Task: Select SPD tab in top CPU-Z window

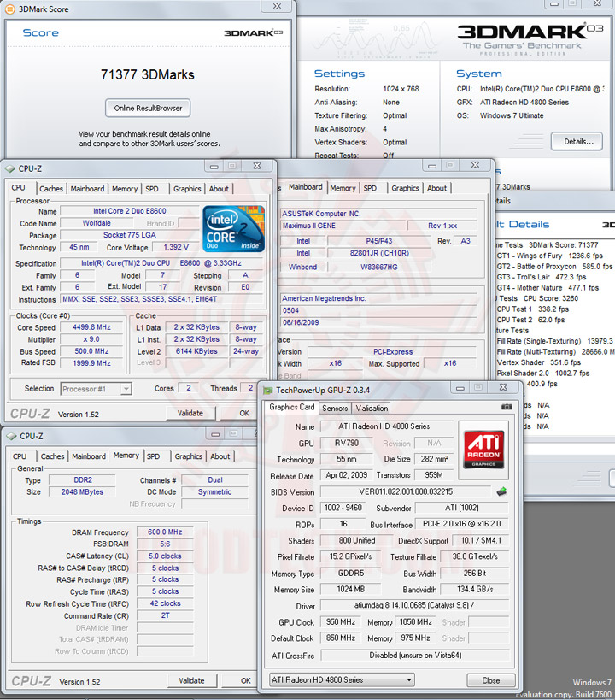Action: [152, 189]
